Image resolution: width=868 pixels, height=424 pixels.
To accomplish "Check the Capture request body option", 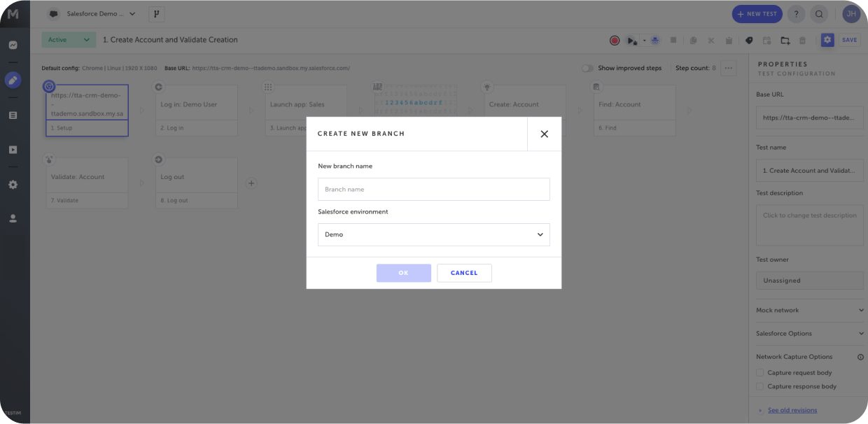I will click(759, 372).
